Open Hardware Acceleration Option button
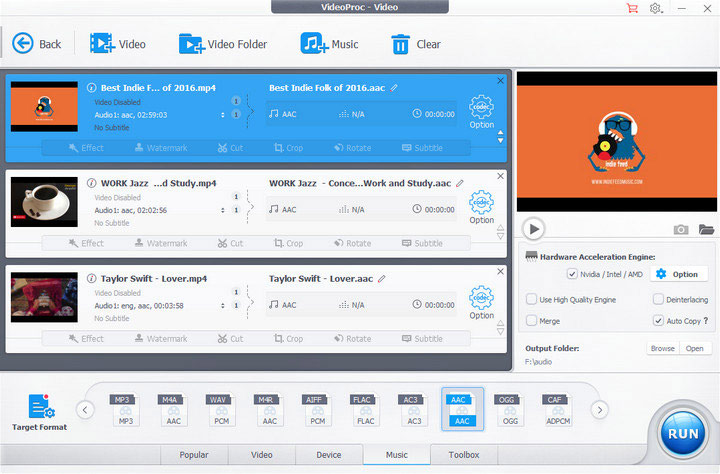 pos(677,274)
